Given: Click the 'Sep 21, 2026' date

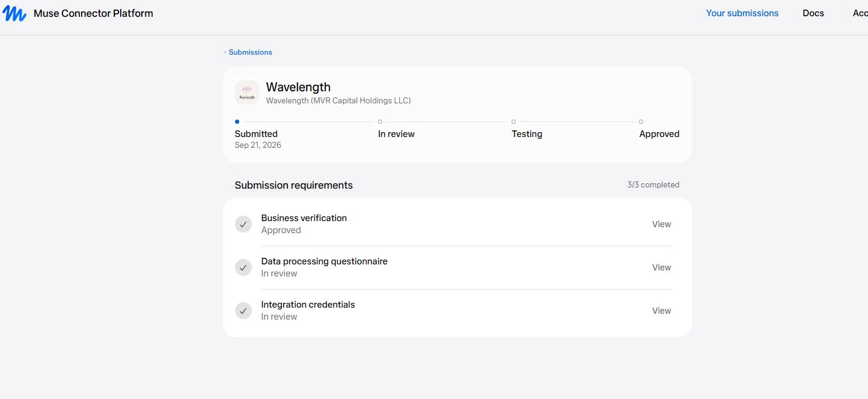Looking at the screenshot, I should pyautogui.click(x=258, y=145).
